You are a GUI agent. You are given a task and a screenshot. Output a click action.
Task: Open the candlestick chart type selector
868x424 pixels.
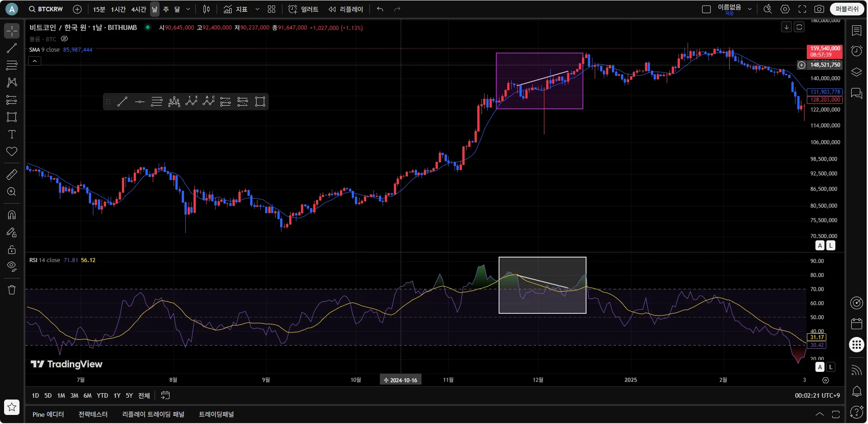207,9
